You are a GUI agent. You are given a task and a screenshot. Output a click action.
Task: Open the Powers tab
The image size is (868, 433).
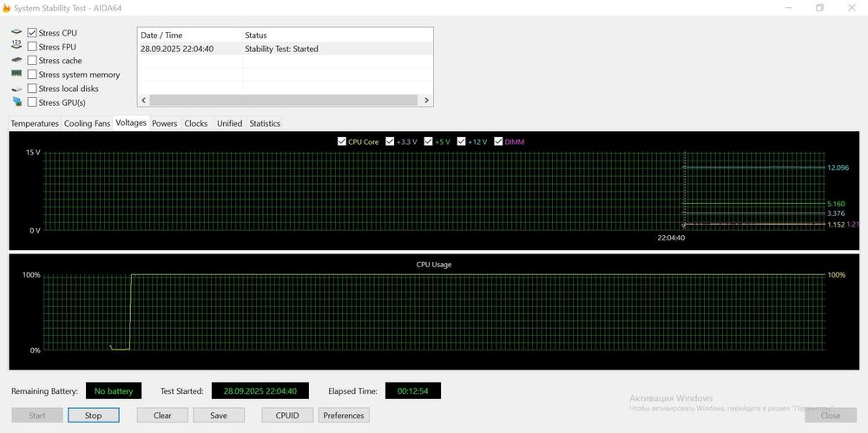pyautogui.click(x=164, y=123)
